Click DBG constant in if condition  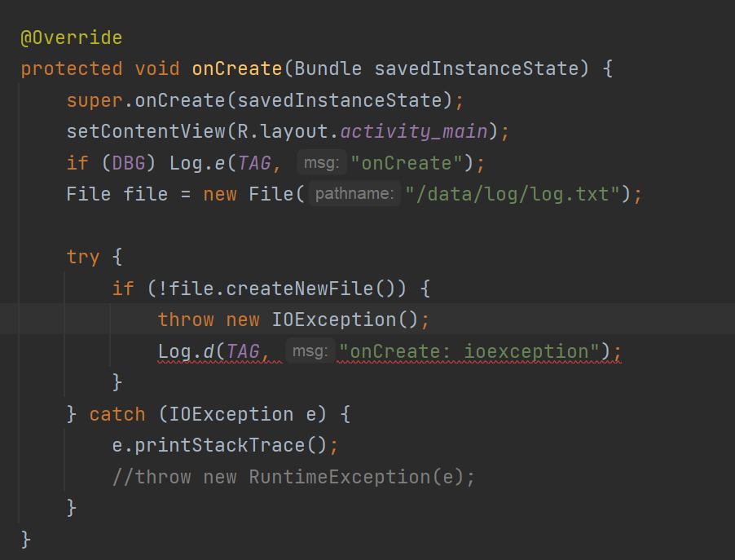coord(129,163)
